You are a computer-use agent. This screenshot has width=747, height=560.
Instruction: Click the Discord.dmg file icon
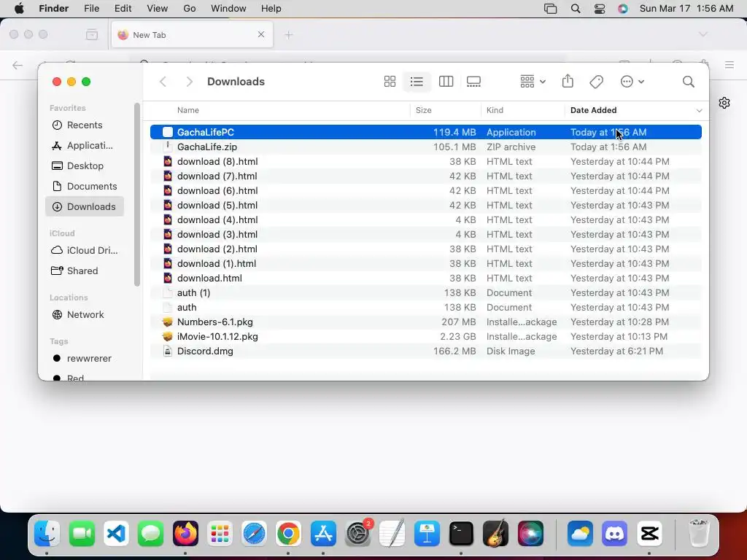tap(168, 351)
